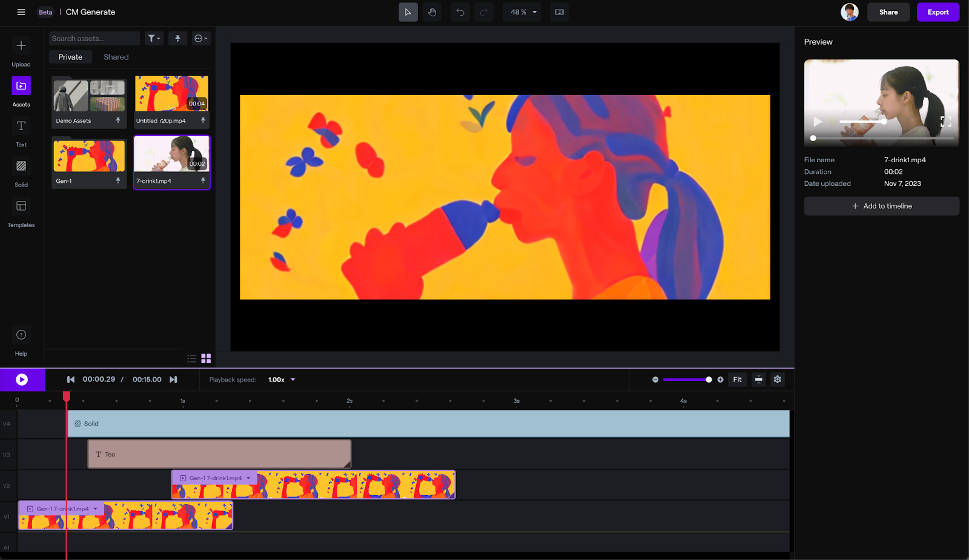Select the Hand pan tool

click(x=432, y=12)
